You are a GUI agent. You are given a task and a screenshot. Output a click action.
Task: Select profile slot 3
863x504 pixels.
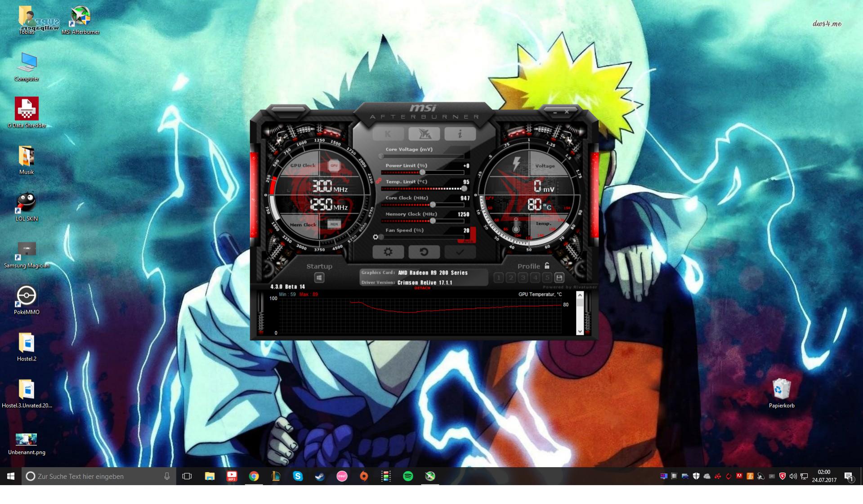(523, 277)
